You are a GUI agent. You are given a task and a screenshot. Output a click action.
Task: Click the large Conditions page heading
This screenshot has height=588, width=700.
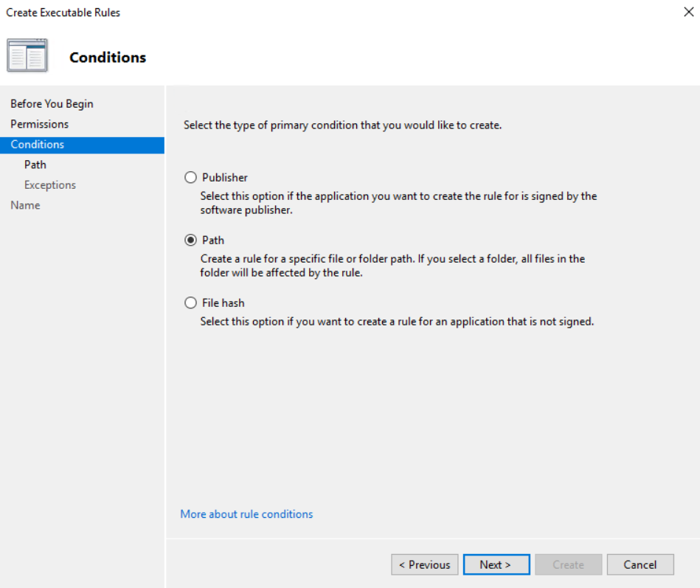point(108,58)
